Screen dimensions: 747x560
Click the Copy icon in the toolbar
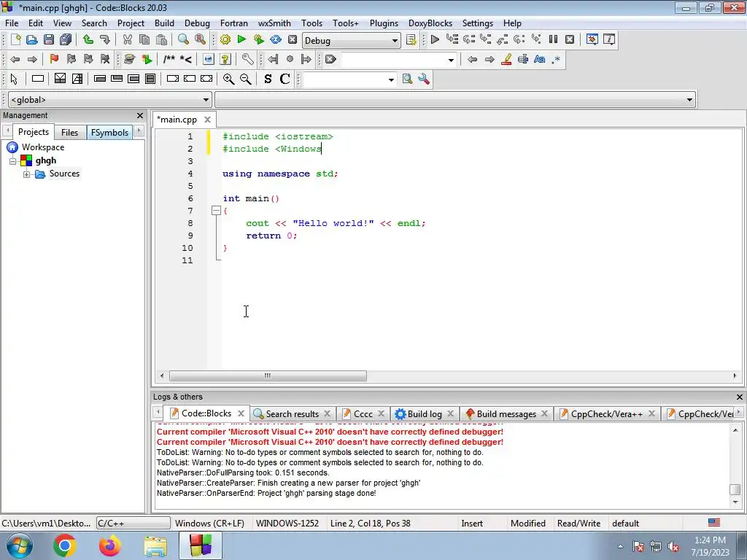[144, 39]
